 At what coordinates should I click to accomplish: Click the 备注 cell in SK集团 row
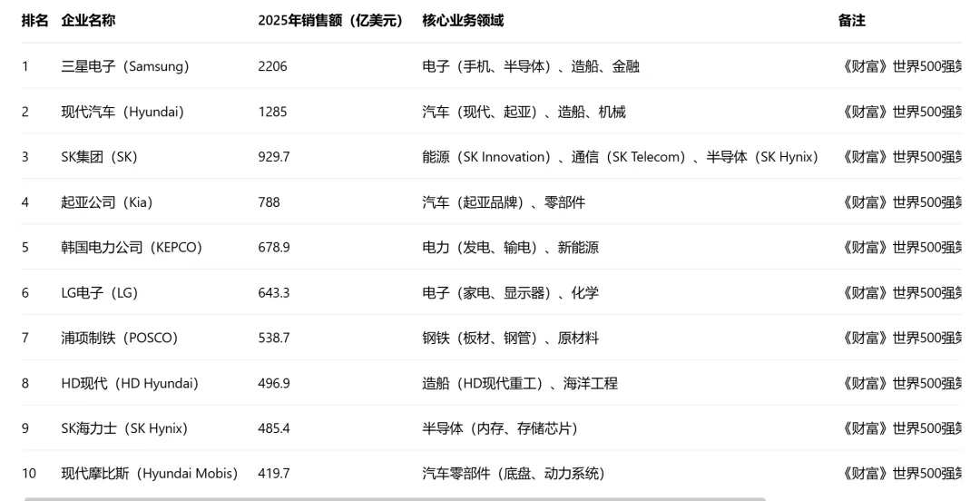(900, 157)
